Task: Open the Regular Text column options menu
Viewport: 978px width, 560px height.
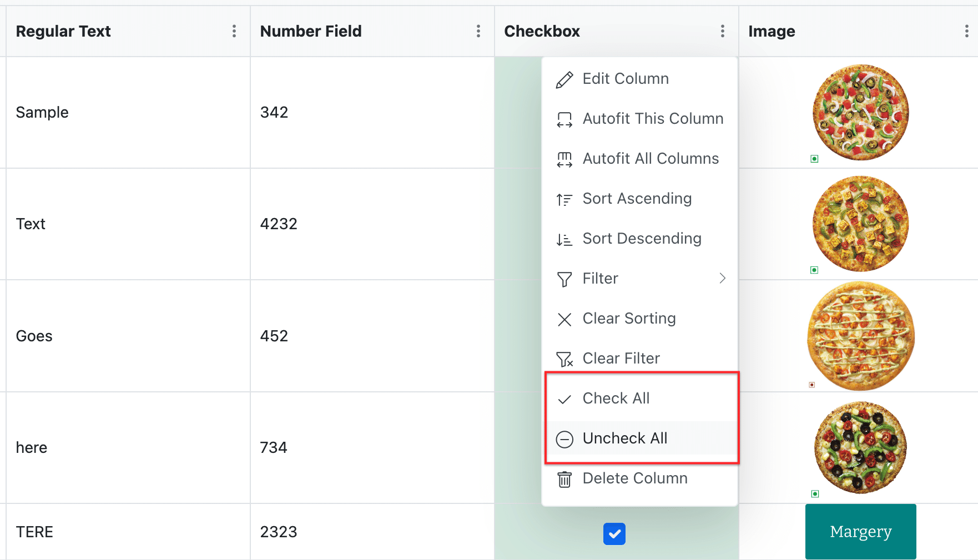Action: 234,31
